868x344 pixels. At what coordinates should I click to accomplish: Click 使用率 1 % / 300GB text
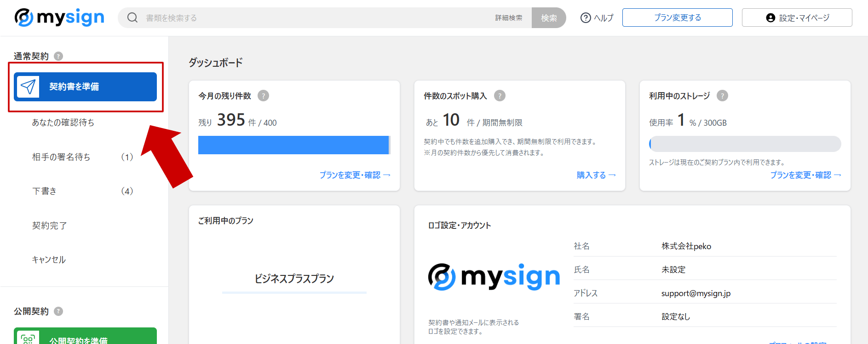tap(688, 120)
